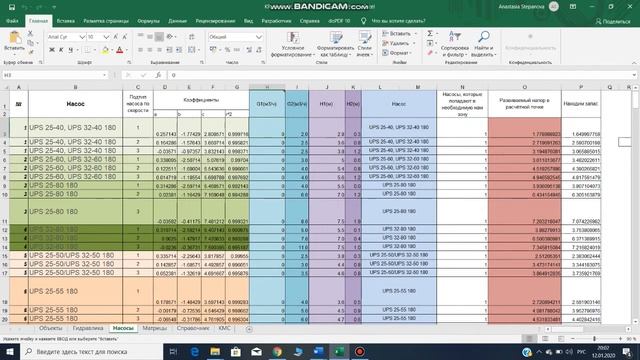This screenshot has height=360, width=640.
Task: Click the Windows taskbar search box
Action: tap(91, 351)
